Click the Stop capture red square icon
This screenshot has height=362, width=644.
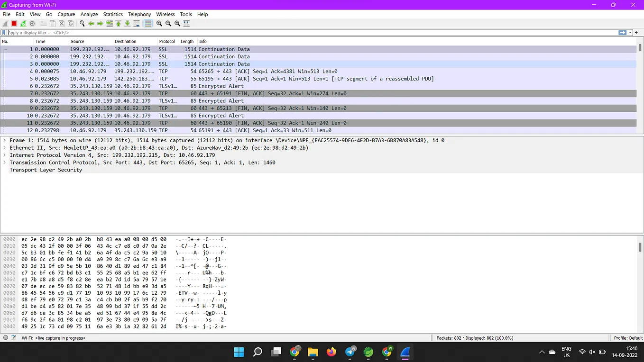(13, 23)
